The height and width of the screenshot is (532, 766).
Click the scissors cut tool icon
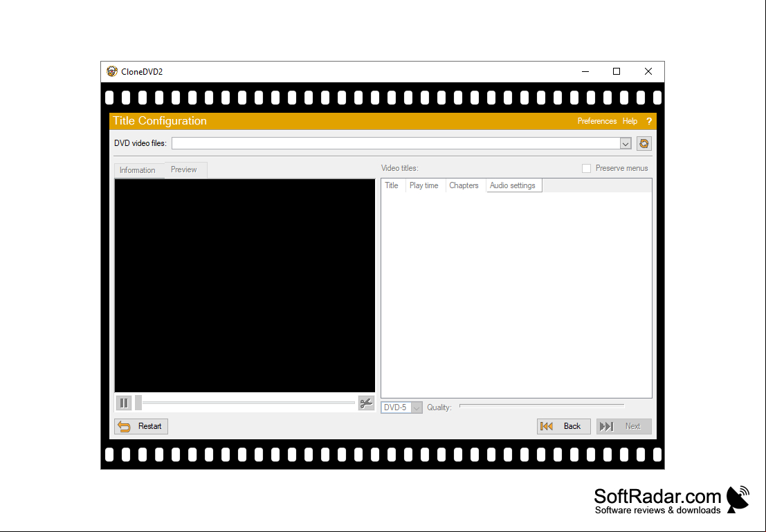point(366,403)
